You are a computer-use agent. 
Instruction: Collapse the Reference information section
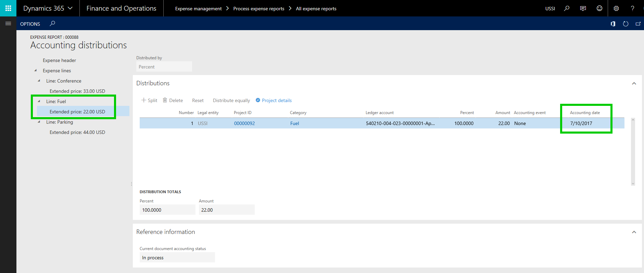coord(634,232)
